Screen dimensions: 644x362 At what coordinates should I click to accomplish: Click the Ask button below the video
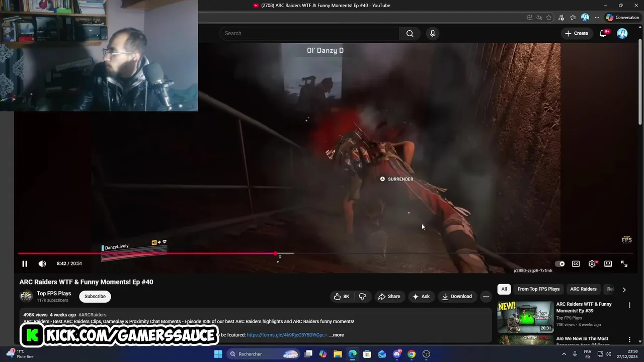pos(421,297)
